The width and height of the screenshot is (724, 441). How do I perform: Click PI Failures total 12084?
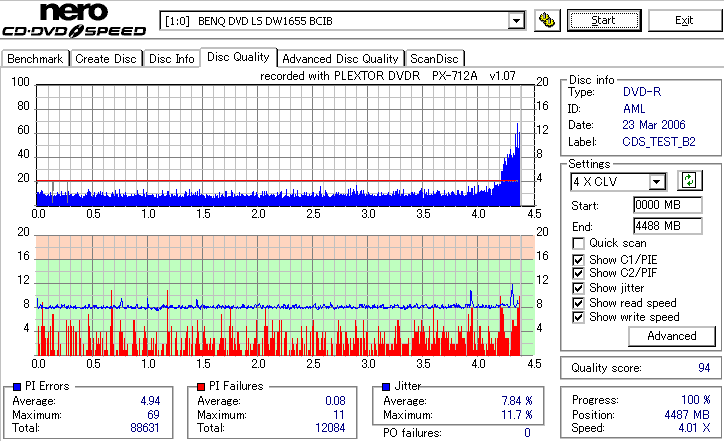coord(330,428)
